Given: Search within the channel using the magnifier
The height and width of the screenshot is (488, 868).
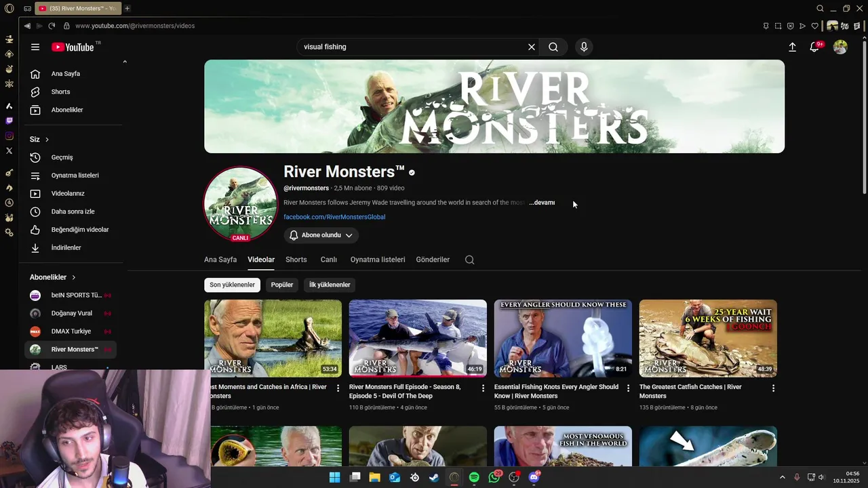Looking at the screenshot, I should point(469,260).
